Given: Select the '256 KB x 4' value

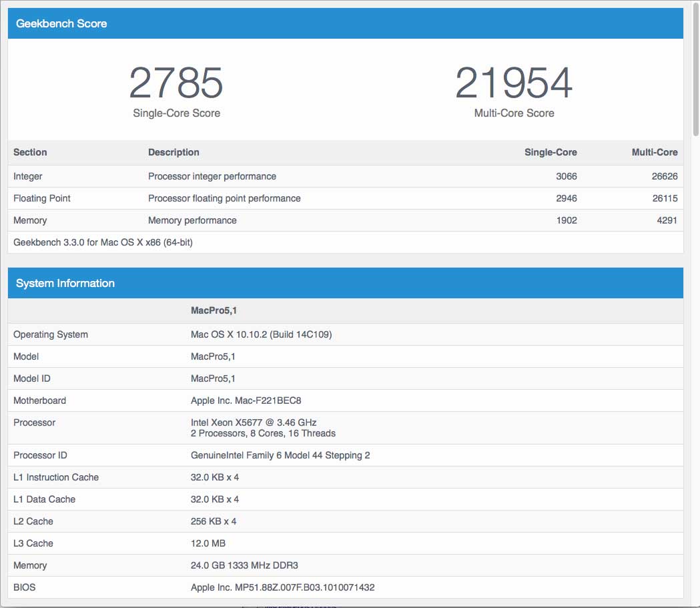Looking at the screenshot, I should (214, 521).
